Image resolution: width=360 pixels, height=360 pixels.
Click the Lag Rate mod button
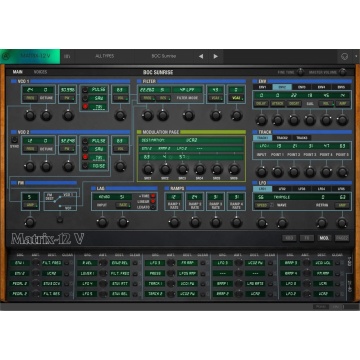(122, 205)
